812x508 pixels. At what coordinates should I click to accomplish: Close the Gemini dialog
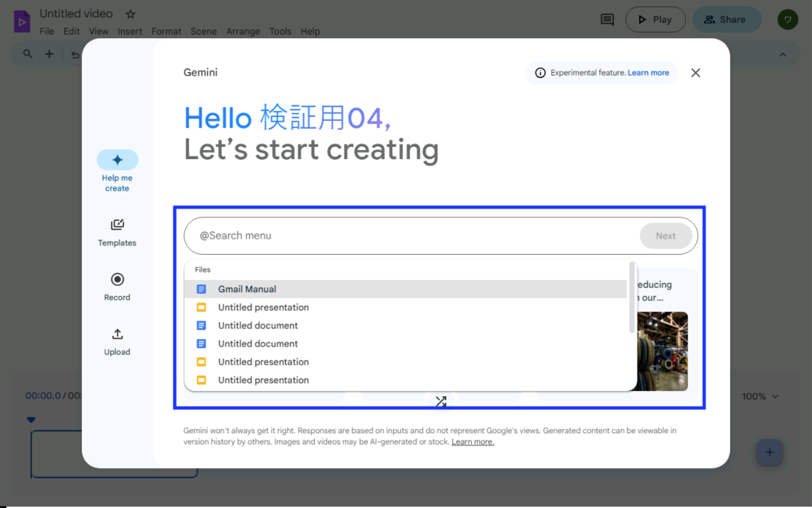(695, 73)
